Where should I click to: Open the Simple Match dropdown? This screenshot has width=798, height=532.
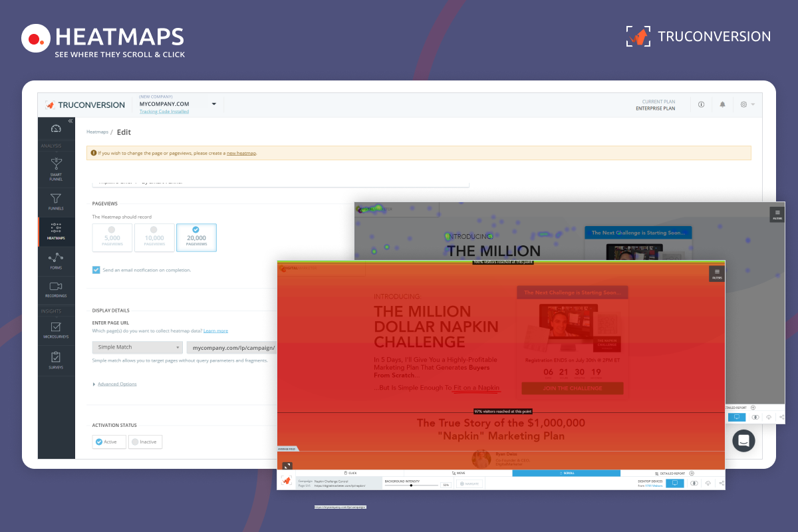click(x=137, y=347)
